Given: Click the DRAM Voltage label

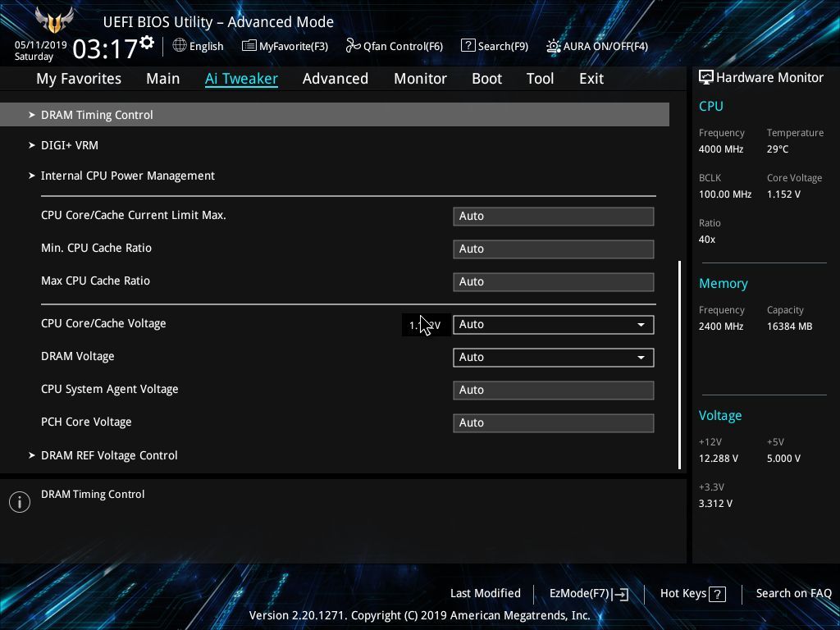Looking at the screenshot, I should click(x=78, y=356).
